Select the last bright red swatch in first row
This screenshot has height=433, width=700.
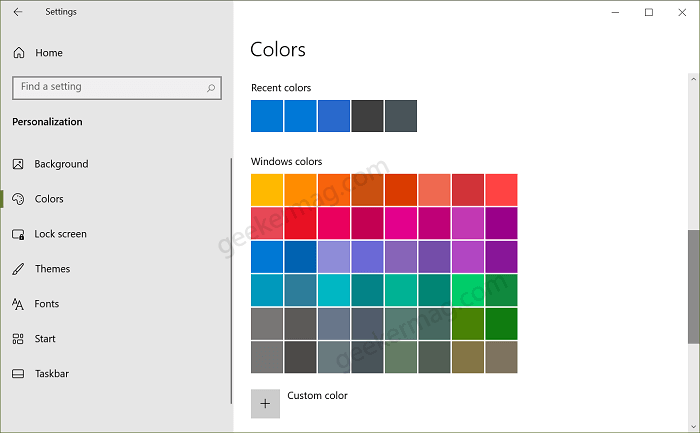501,190
